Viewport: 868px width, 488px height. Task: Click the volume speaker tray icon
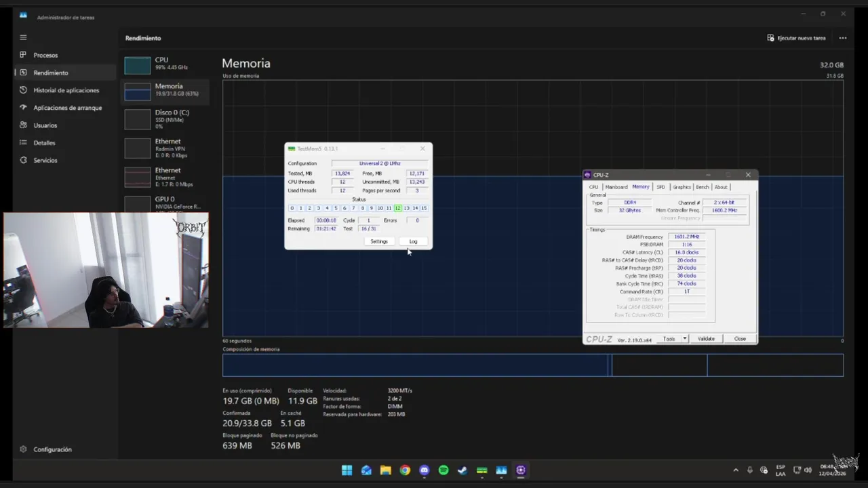808,470
